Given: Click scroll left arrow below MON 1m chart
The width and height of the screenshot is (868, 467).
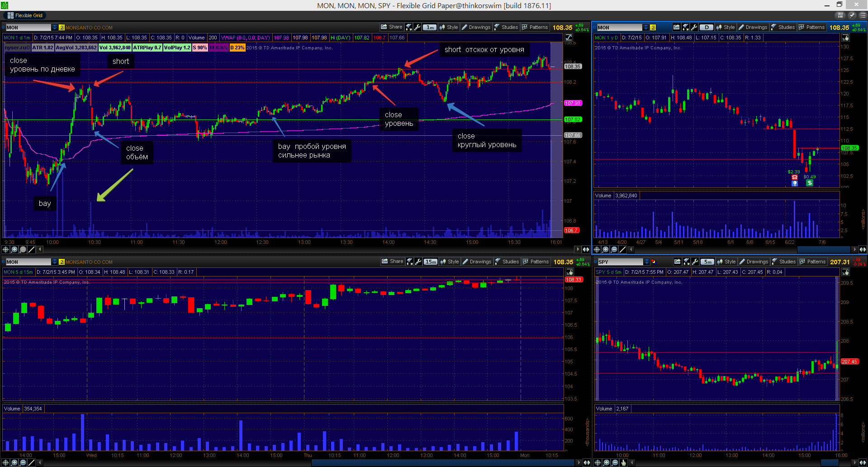Looking at the screenshot, I should 40,249.
